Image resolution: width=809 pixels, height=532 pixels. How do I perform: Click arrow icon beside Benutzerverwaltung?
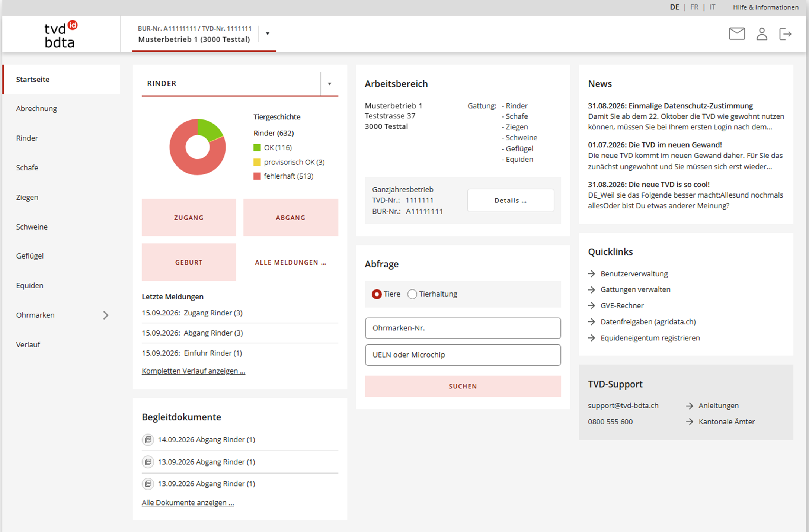tap(592, 274)
